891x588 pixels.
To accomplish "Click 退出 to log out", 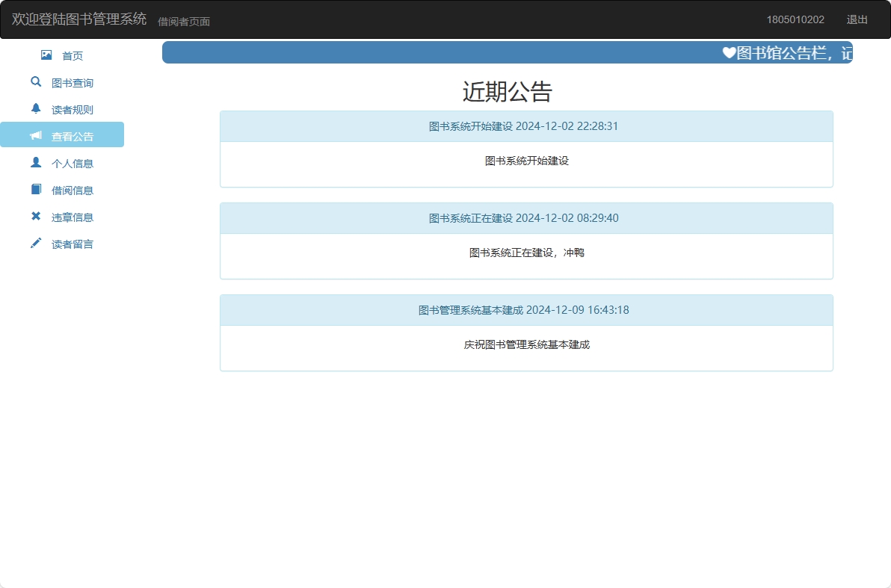I will (x=857, y=19).
